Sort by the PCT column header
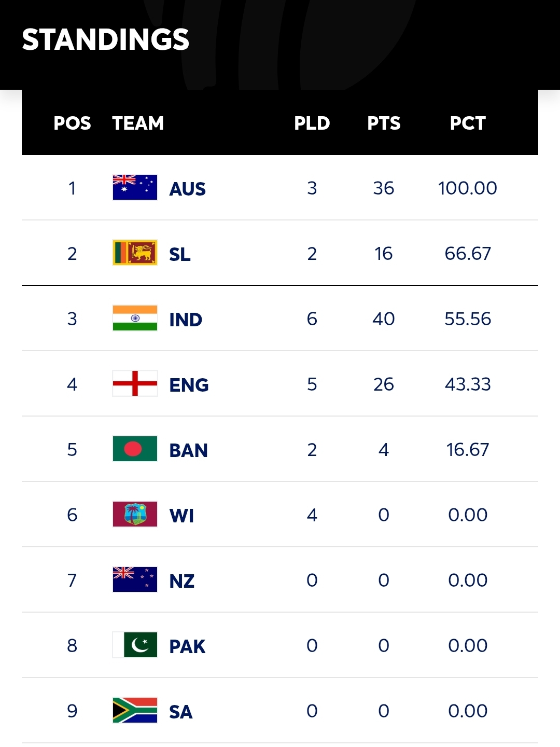 click(468, 123)
